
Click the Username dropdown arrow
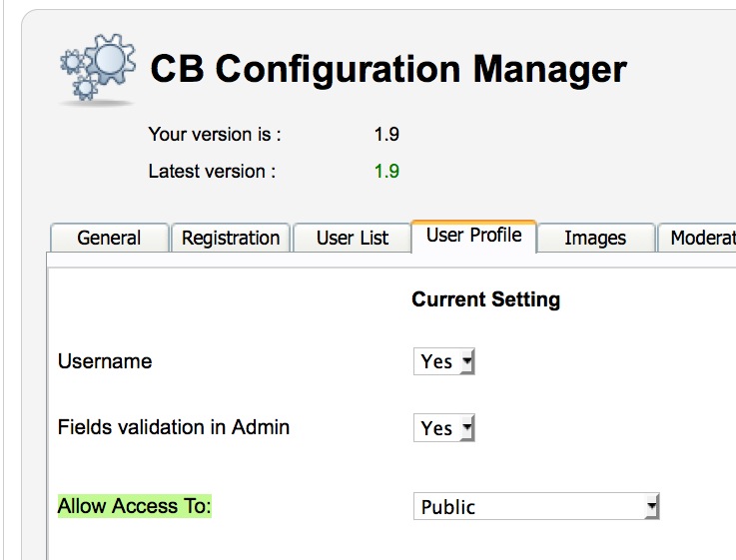click(x=467, y=361)
